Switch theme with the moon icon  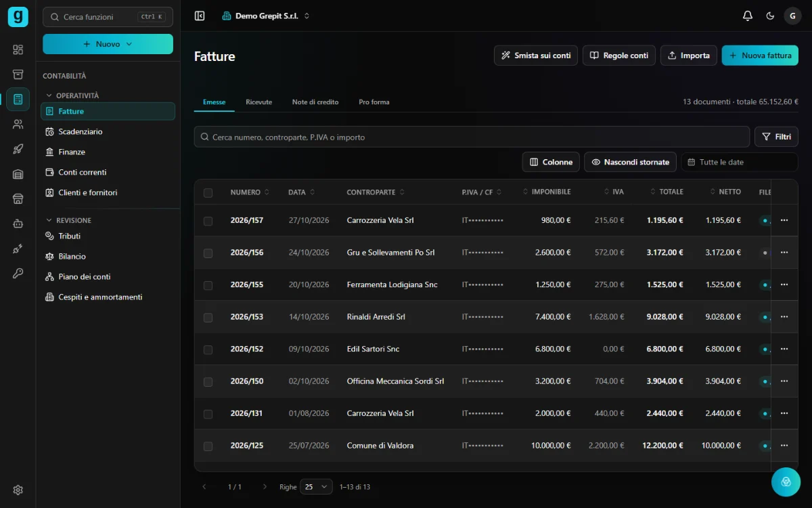coord(770,16)
